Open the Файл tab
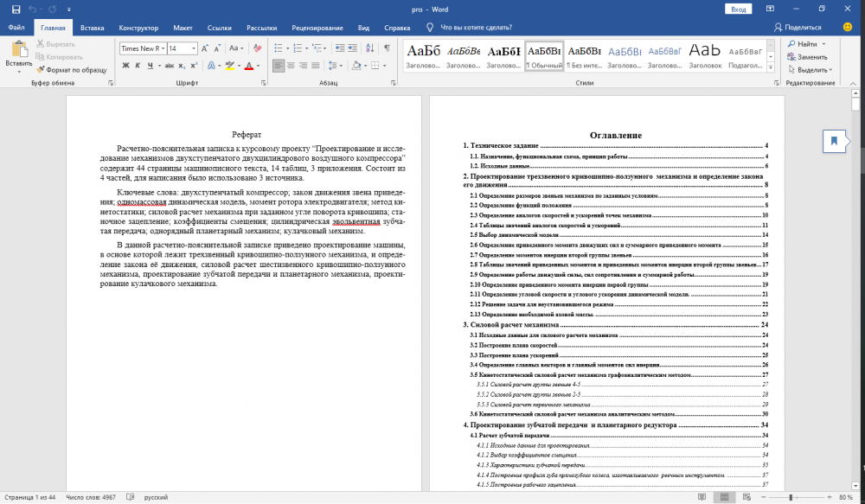865x504 pixels. [16, 28]
